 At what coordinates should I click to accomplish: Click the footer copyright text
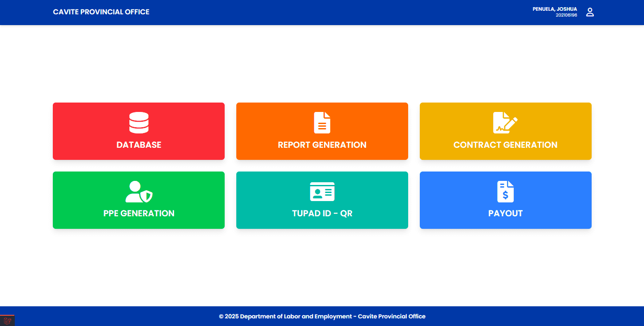322,316
